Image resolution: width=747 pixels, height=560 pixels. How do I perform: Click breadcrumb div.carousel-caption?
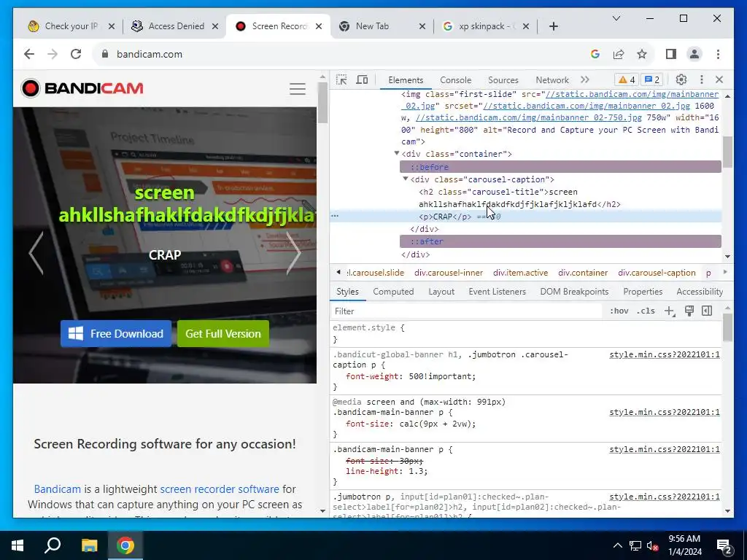(x=657, y=273)
